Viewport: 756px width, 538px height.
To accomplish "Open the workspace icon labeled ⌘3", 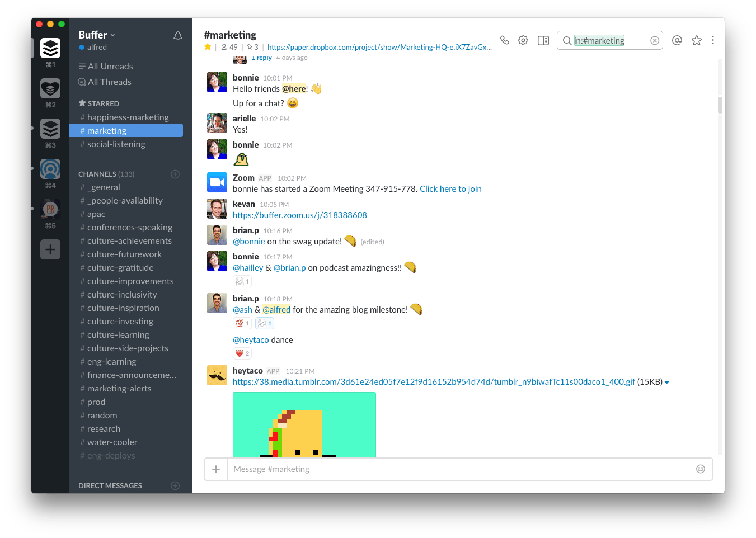I will (x=50, y=129).
